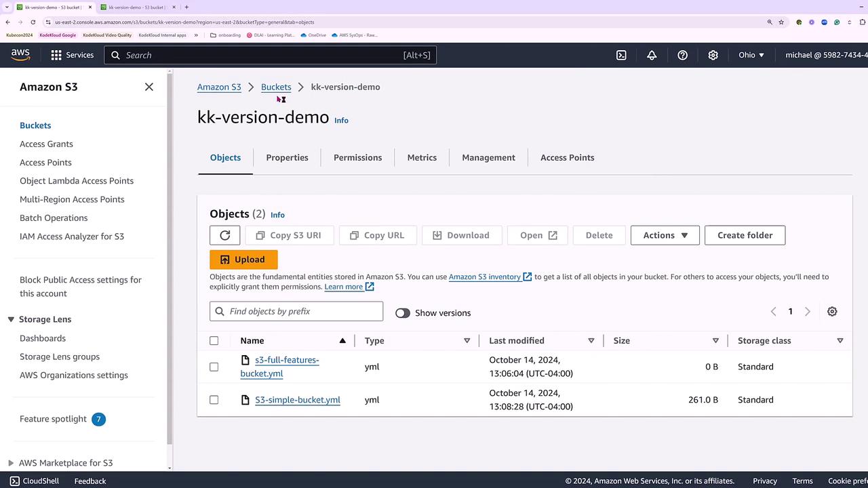Click the s3-full-features-bucket.yml file icon
This screenshot has height=488, width=868.
pos(245,360)
